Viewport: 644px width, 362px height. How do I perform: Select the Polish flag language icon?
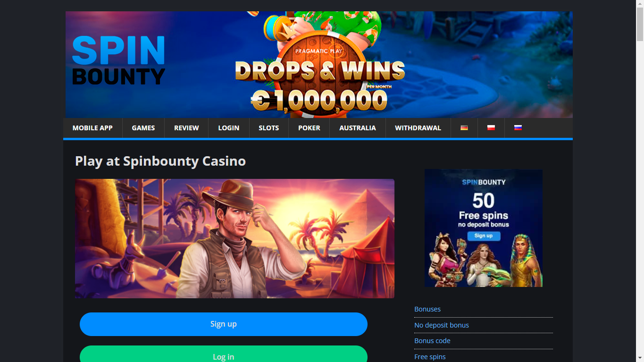pos(491,127)
